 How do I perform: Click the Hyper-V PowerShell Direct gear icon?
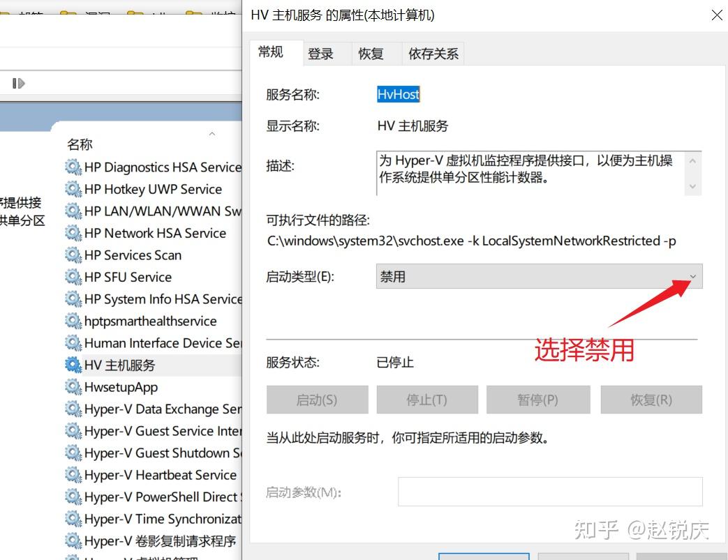[73, 497]
